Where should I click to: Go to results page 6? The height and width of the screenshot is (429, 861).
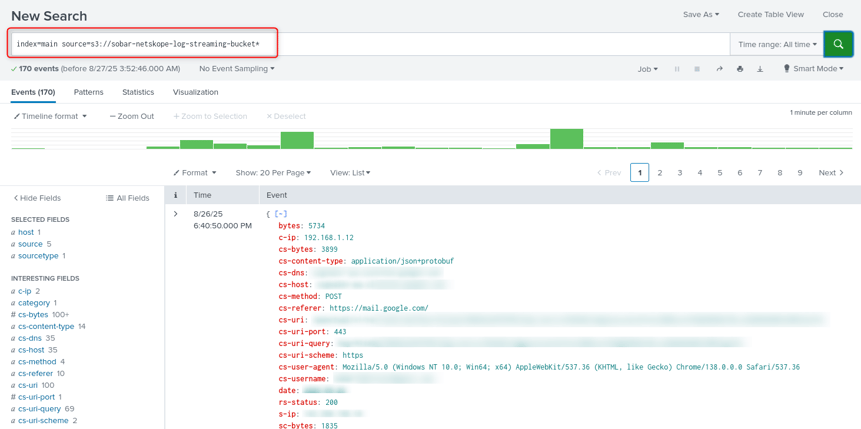tap(740, 172)
